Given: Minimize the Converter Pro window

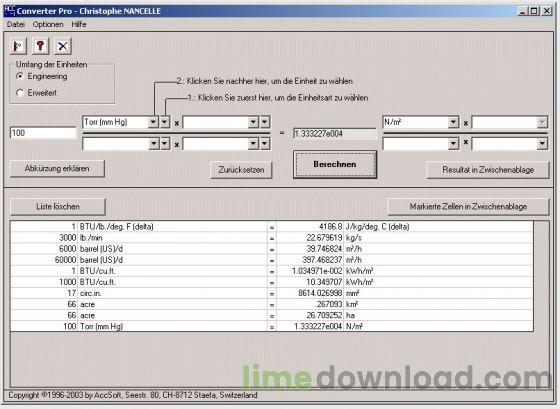Looking at the screenshot, I should point(523,11).
